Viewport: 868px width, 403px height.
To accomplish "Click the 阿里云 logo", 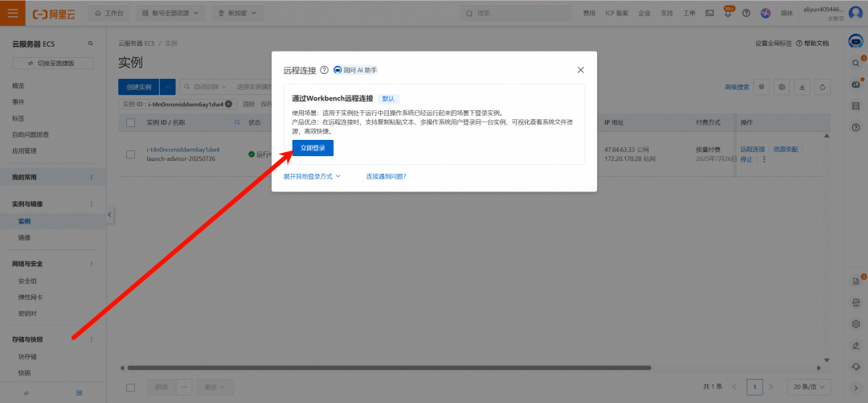I will 53,13.
